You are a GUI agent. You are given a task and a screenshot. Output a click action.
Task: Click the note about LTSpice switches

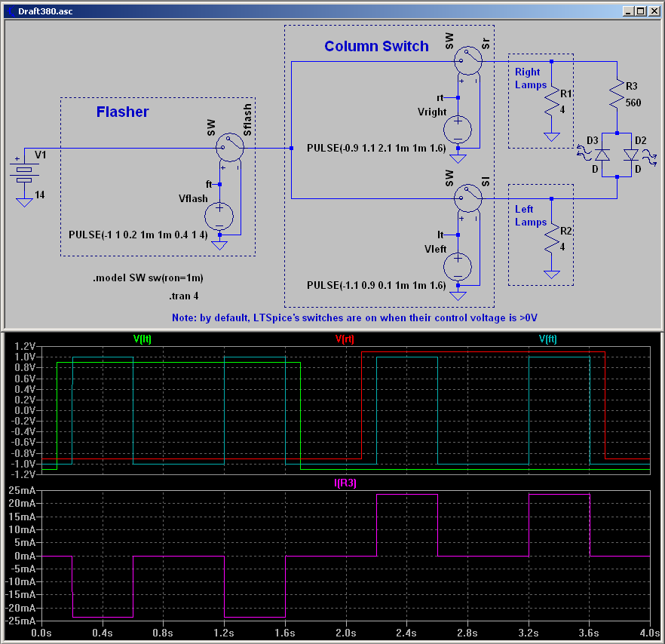[354, 317]
